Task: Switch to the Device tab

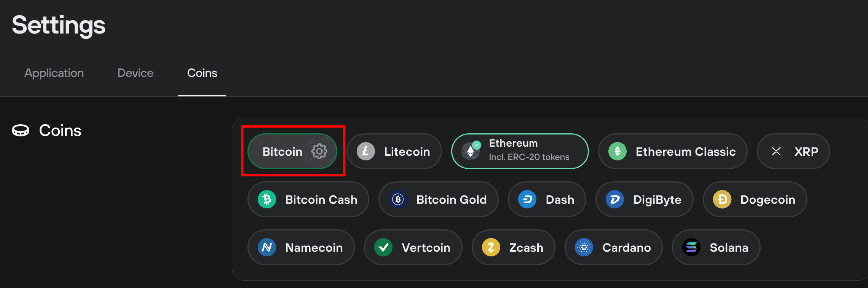Action: point(135,73)
